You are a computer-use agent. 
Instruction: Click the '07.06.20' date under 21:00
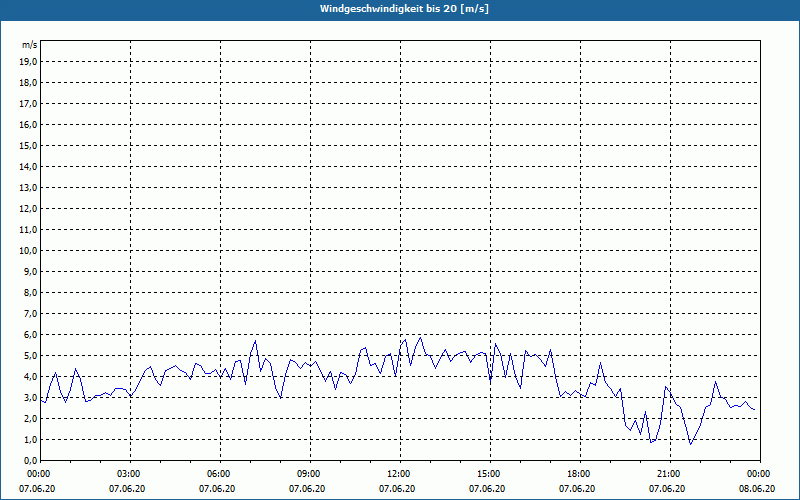pyautogui.click(x=667, y=489)
